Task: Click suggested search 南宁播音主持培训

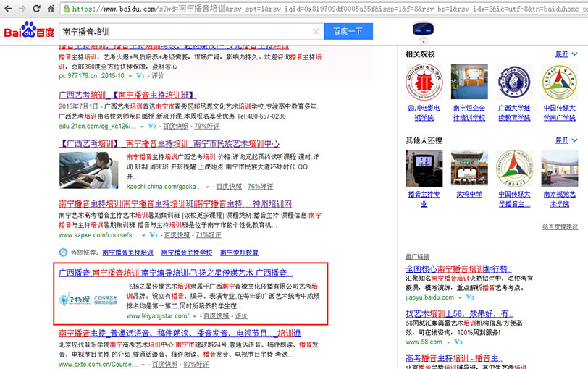Action: [128, 253]
